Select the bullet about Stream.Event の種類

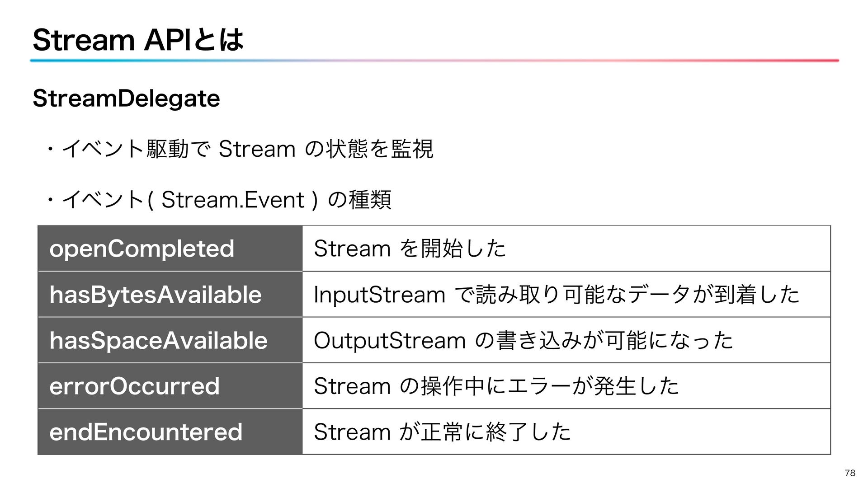click(x=219, y=200)
